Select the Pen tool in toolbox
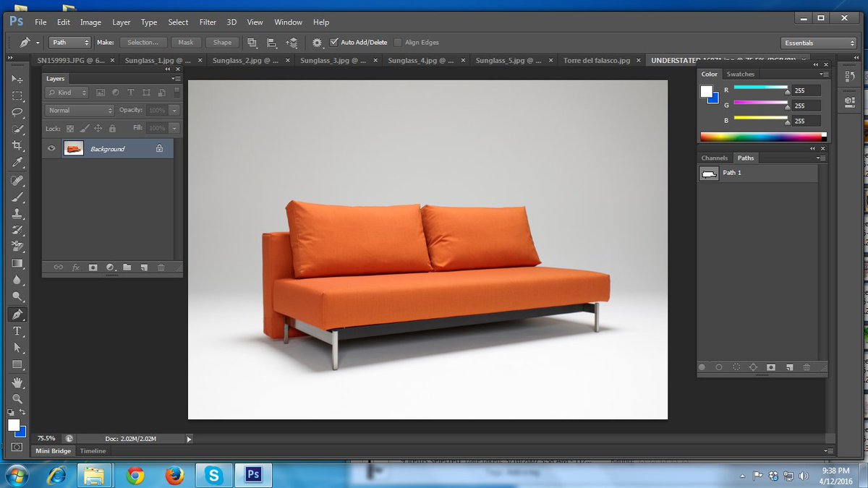Image resolution: width=868 pixels, height=488 pixels. click(x=17, y=314)
